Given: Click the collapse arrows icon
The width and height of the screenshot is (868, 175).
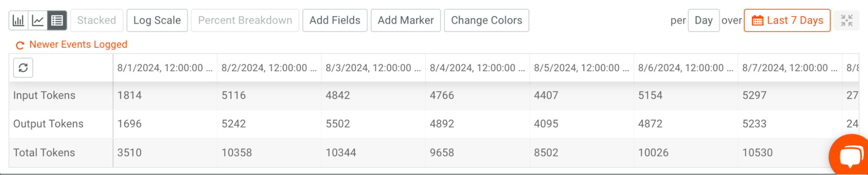Looking at the screenshot, I should click(846, 20).
